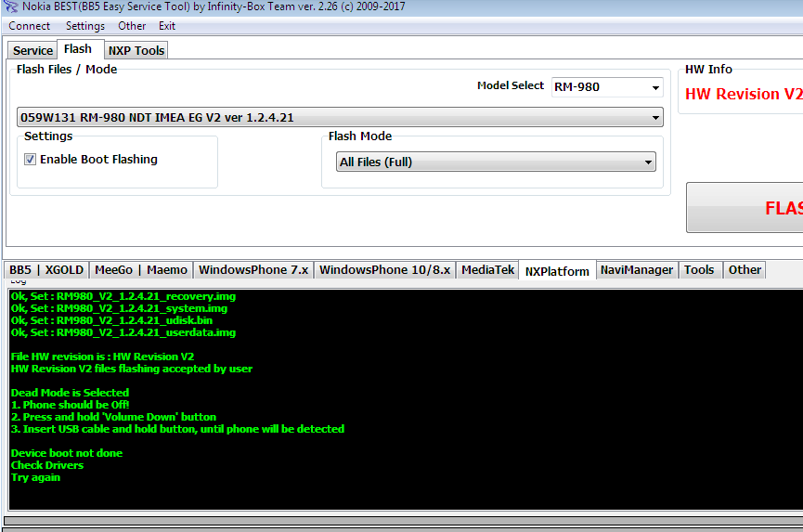Expand the Model Select RM-980 dropdown
Viewport: 803px width, 532px height.
pyautogui.click(x=607, y=87)
